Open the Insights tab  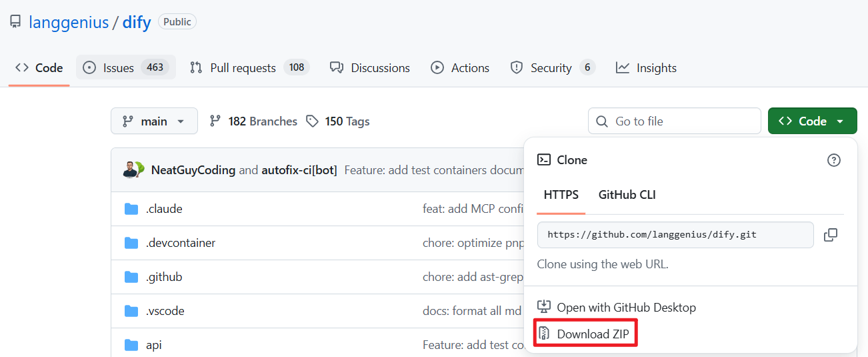pyautogui.click(x=646, y=68)
